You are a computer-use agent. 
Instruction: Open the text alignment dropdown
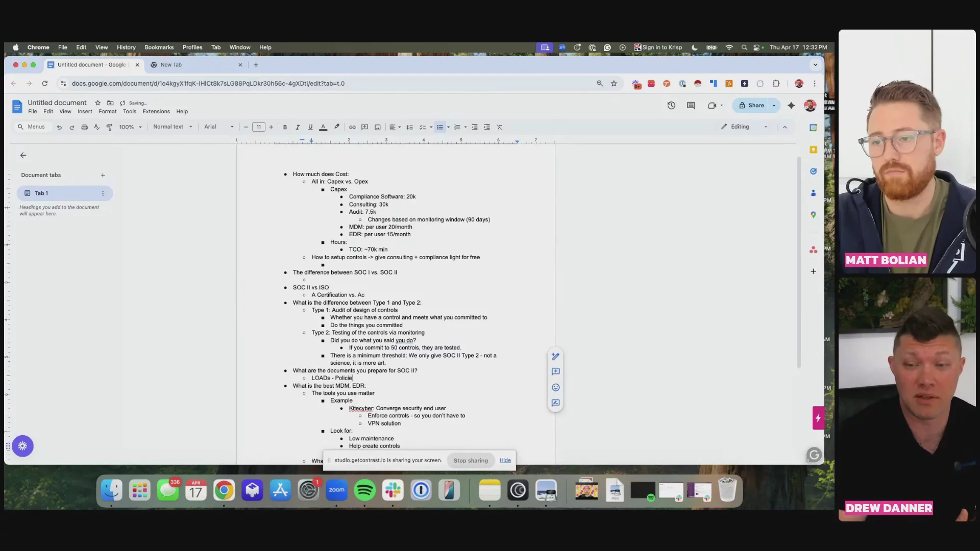point(395,127)
